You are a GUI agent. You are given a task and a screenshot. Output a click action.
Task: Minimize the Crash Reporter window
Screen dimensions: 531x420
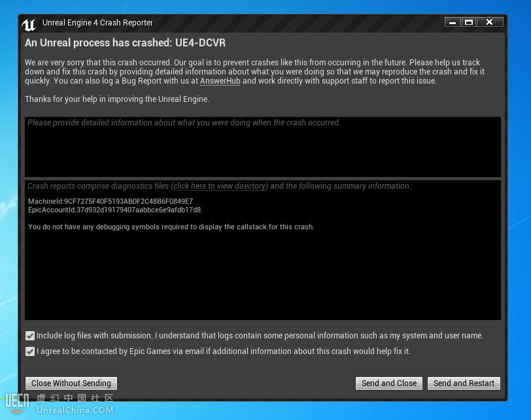[x=453, y=22]
